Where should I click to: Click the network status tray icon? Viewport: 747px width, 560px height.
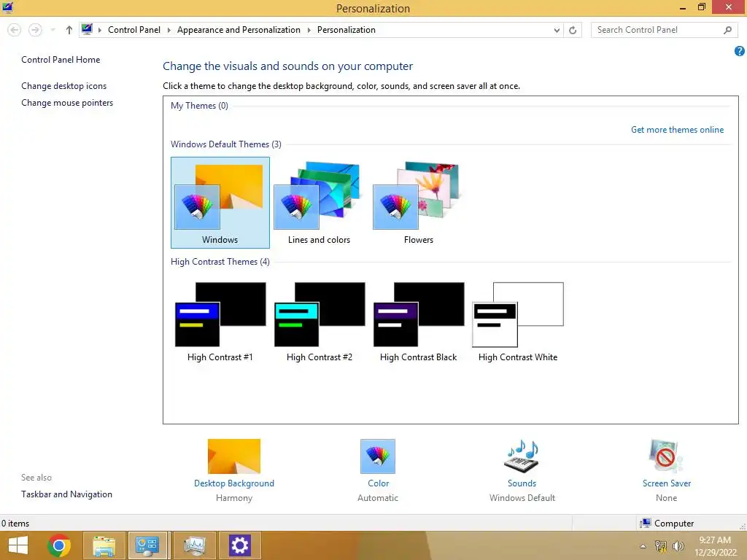pyautogui.click(x=661, y=546)
